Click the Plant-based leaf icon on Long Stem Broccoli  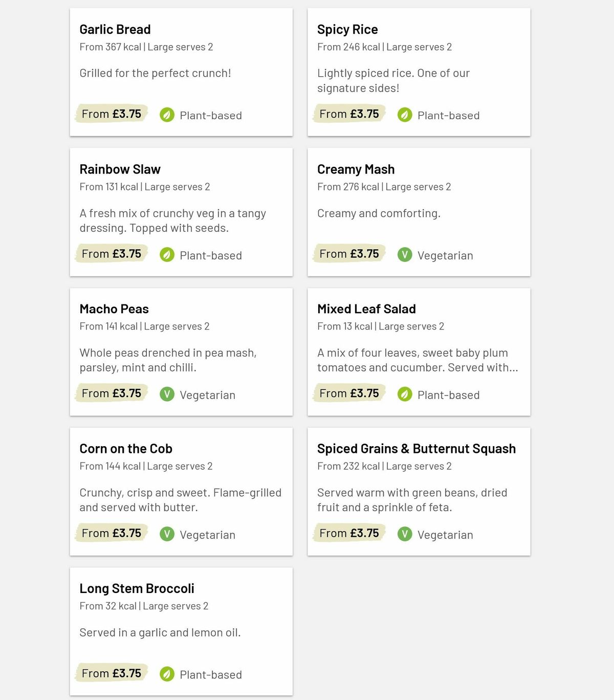tap(167, 674)
